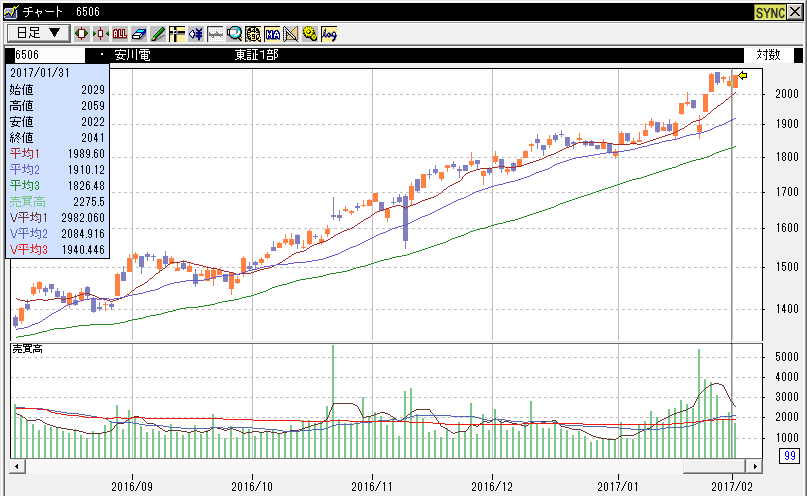Click the SYNC button in title bar
807x496 pixels.
[769, 11]
